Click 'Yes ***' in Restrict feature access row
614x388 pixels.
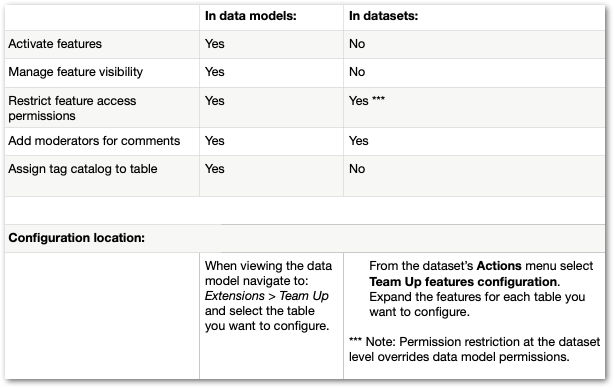tap(367, 101)
